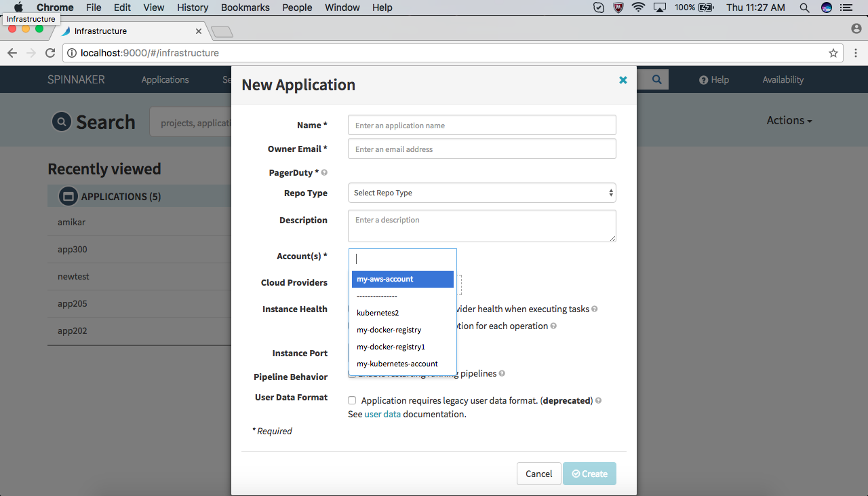
Task: Follow the user data documentation link
Action: [x=382, y=414]
